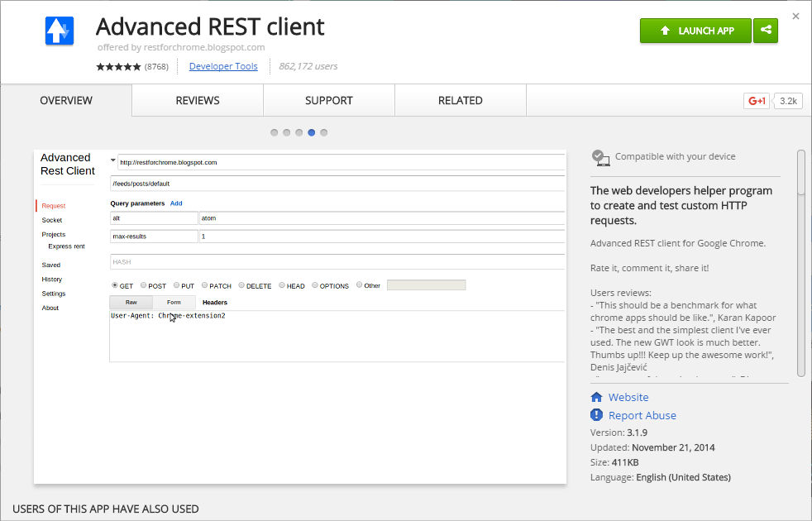Select the PUT radio button
Screen dimensions: 812x521
tap(177, 284)
